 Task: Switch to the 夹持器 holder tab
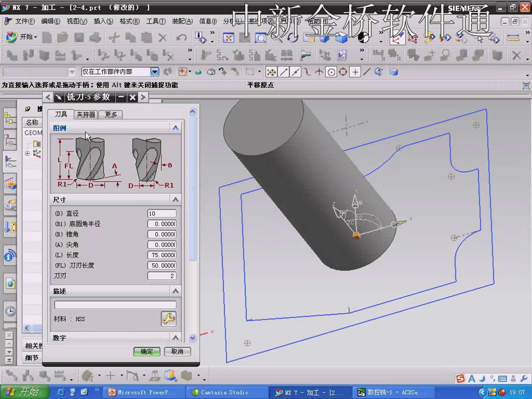coord(86,115)
